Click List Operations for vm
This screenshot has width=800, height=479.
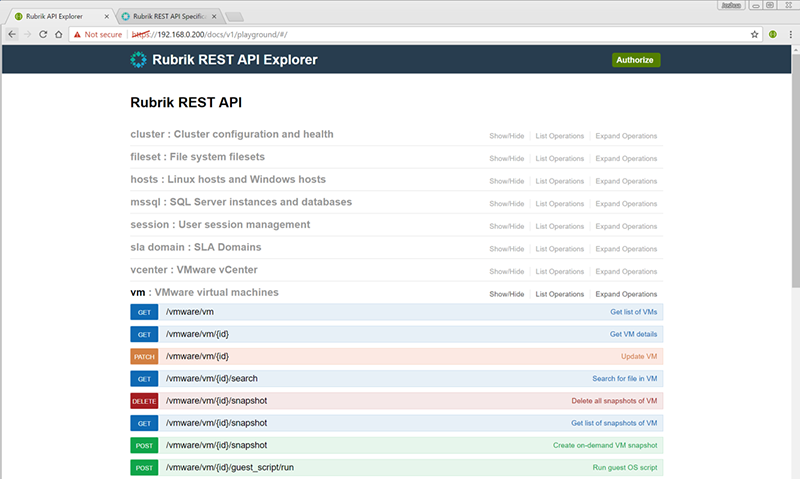[559, 294]
